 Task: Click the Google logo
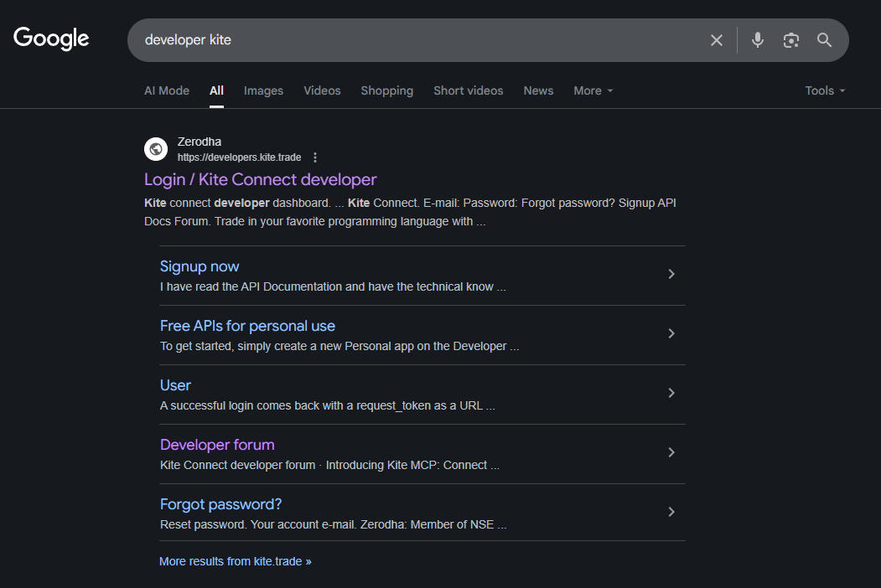click(51, 39)
